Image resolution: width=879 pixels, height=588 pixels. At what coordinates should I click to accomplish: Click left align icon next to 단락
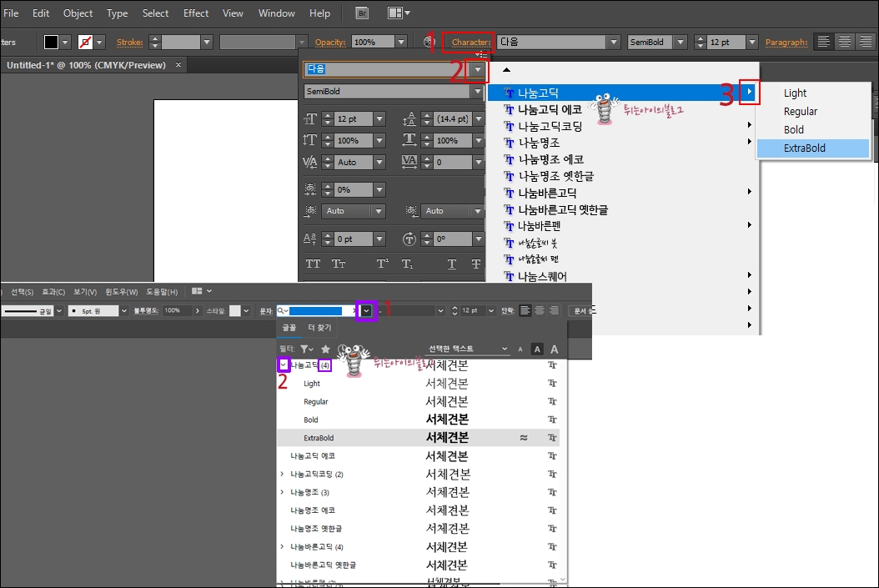(x=525, y=310)
